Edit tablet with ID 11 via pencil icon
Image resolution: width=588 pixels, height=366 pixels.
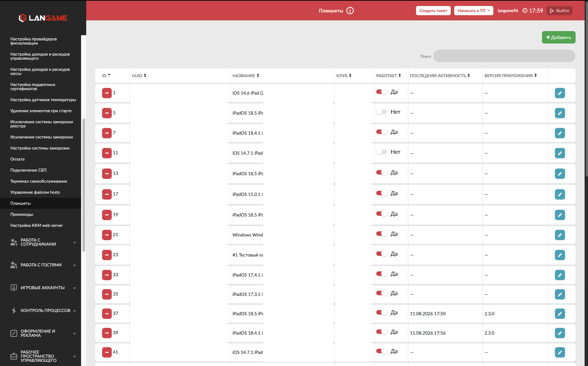pos(560,153)
